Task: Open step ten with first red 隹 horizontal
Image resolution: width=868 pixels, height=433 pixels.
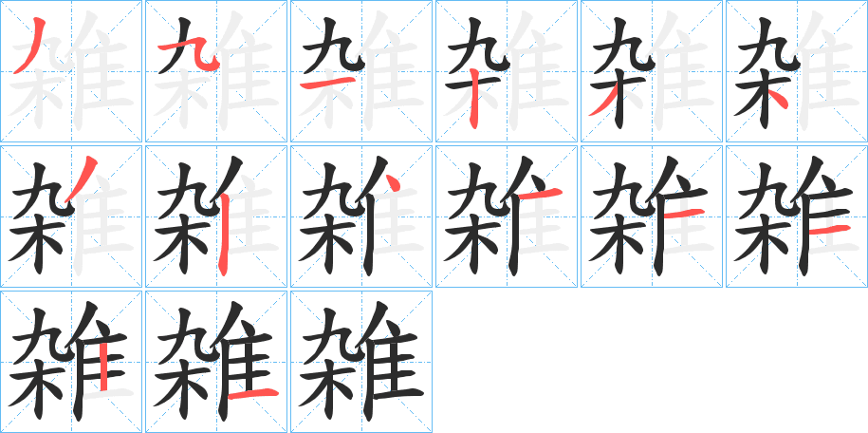Action: pos(507,216)
